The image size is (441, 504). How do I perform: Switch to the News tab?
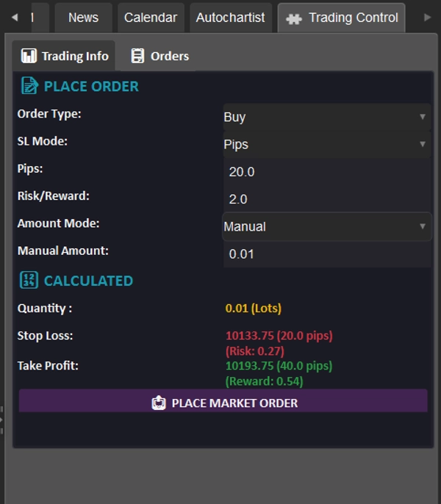click(83, 18)
